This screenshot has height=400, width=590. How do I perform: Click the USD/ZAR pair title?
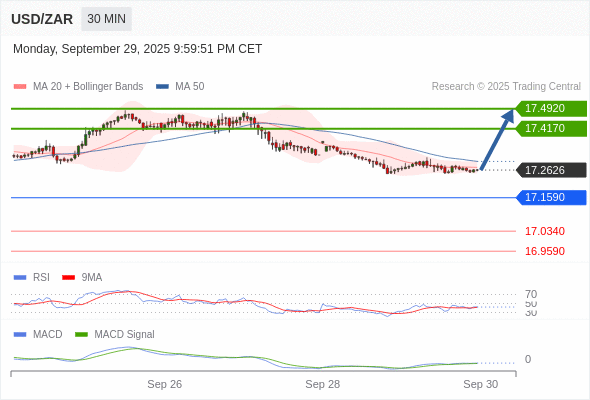click(42, 19)
